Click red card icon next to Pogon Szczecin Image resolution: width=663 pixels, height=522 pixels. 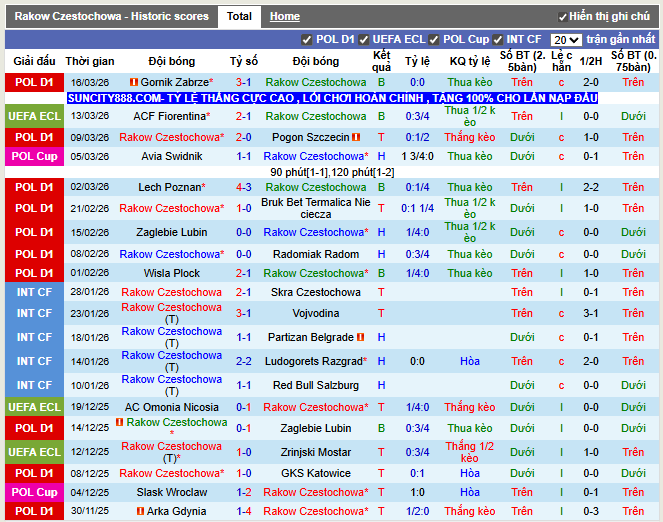(x=357, y=137)
